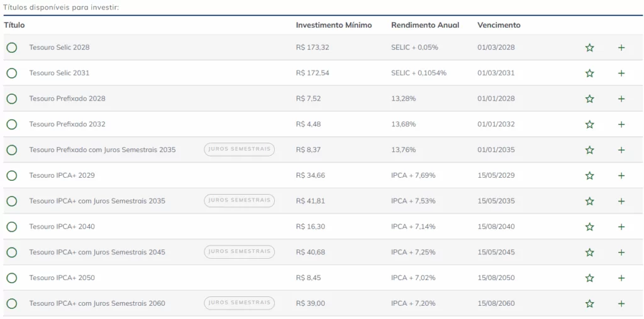
Task: Mark Tesouro Prefixado 2032 as favorite
Action: (x=589, y=124)
